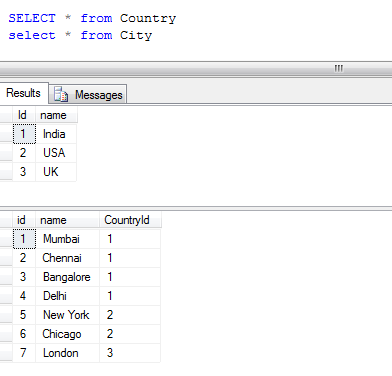
Task: Click the CountryId column header
Action: [130, 220]
